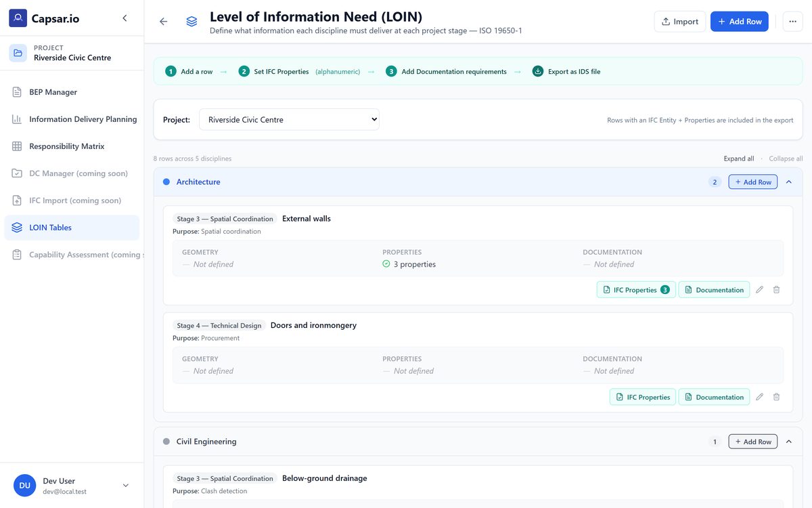Collapse the Architecture discipline section
Viewport: 812px width, 508px height.
(788, 182)
